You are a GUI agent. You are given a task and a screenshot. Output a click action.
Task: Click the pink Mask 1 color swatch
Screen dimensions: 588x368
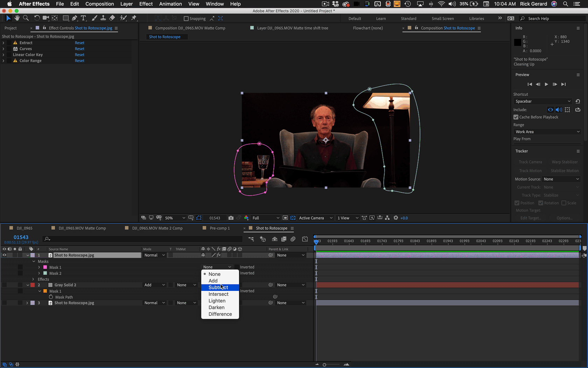pyautogui.click(x=45, y=267)
